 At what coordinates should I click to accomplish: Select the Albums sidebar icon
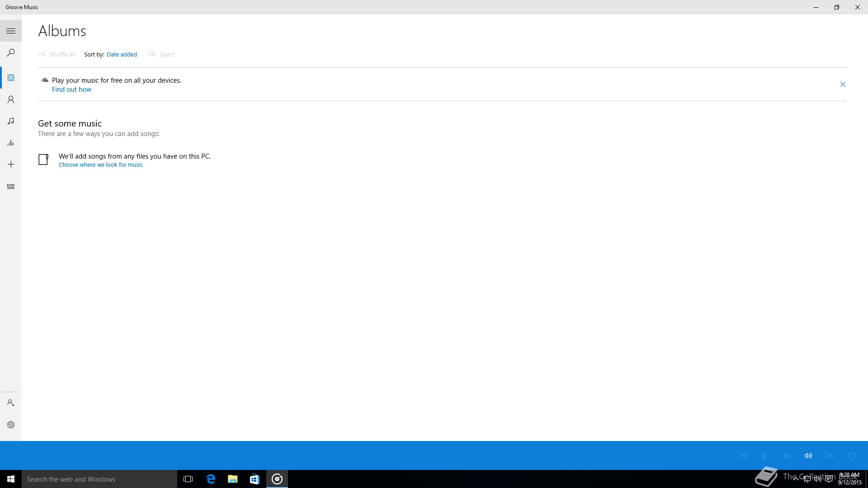[x=11, y=78]
